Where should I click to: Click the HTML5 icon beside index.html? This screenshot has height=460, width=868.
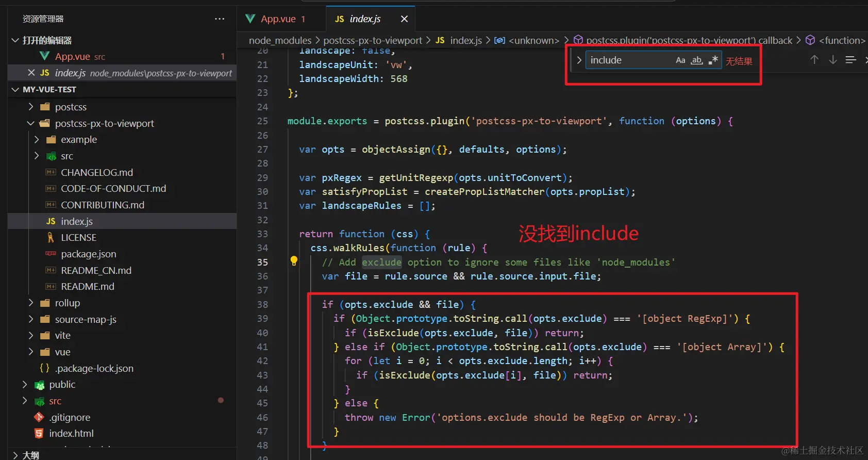pyautogui.click(x=39, y=434)
